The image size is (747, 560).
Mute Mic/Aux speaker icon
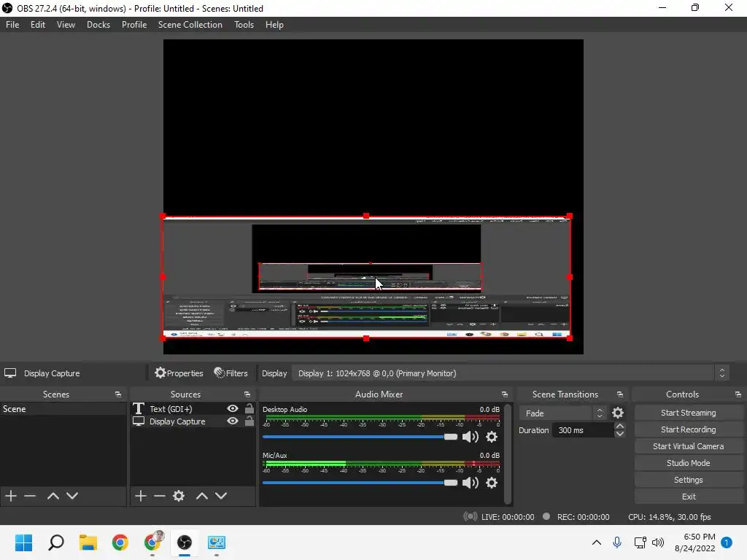(x=471, y=483)
